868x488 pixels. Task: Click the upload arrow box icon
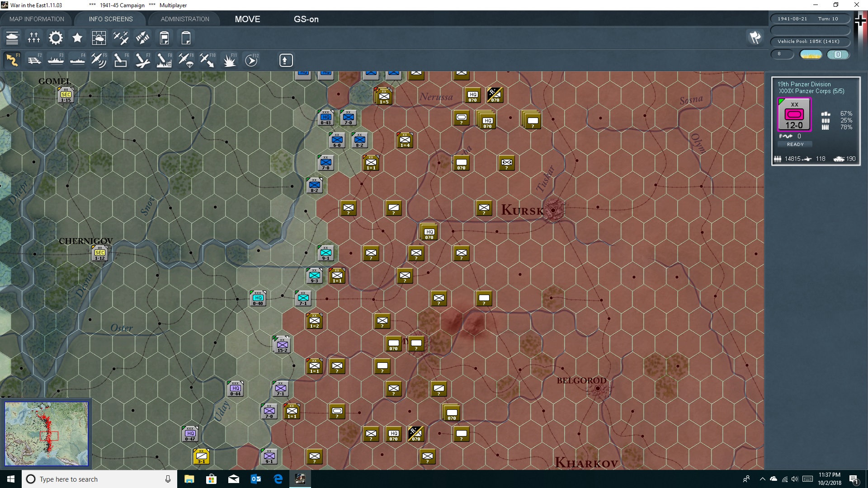[x=286, y=60]
